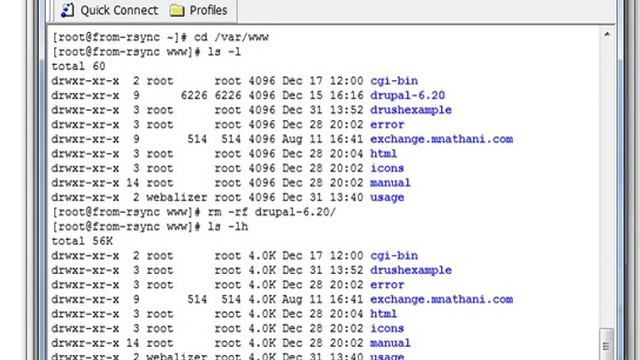The image size is (640, 360).
Task: Click the 'ls -lh' command line
Action: pyautogui.click(x=150, y=227)
